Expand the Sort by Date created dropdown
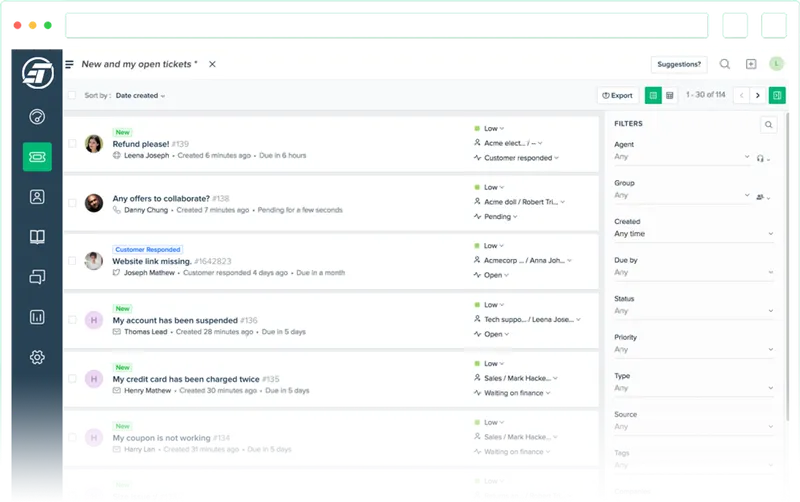 pyautogui.click(x=140, y=95)
